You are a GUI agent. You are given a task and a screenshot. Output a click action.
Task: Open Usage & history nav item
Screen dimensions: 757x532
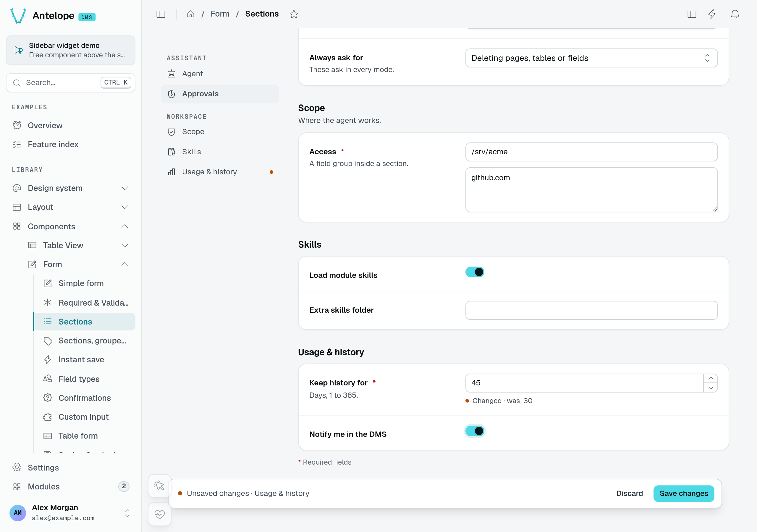coord(220,172)
